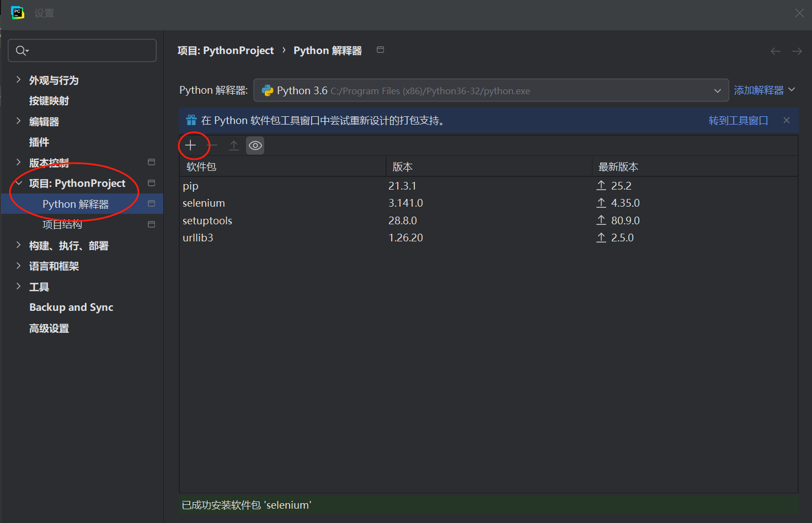Click the upgrade arrow beside setuptools 80.9.0
812x523 pixels.
[601, 220]
